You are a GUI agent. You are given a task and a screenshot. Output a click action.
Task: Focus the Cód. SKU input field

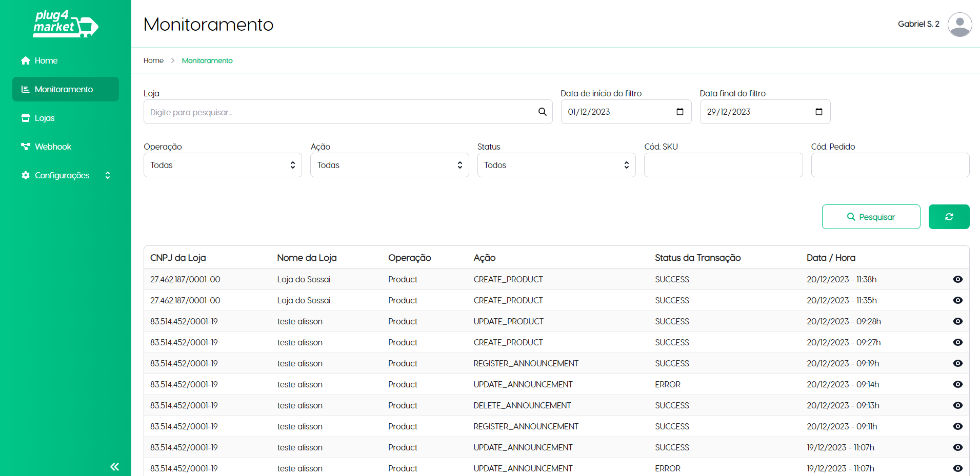723,165
